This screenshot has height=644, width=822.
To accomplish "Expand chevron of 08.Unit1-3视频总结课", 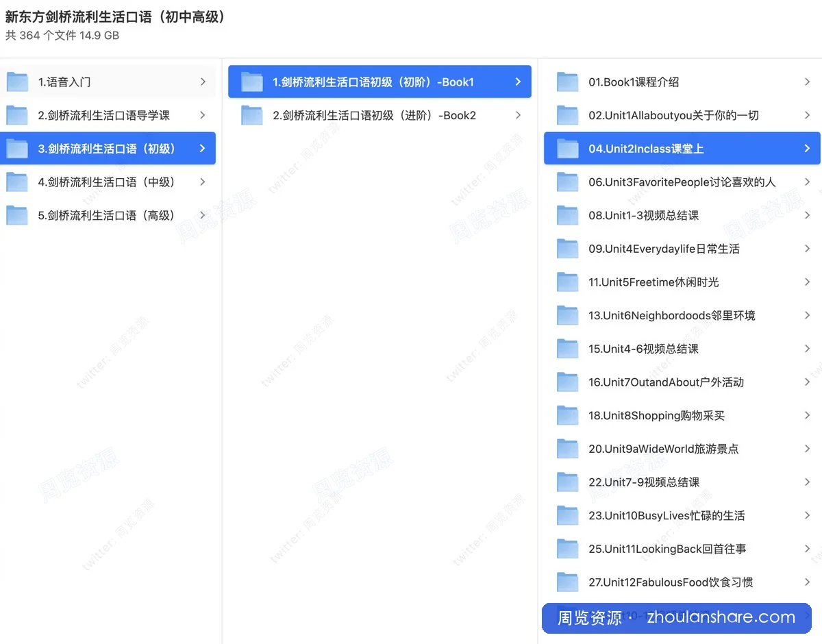I will (x=808, y=215).
